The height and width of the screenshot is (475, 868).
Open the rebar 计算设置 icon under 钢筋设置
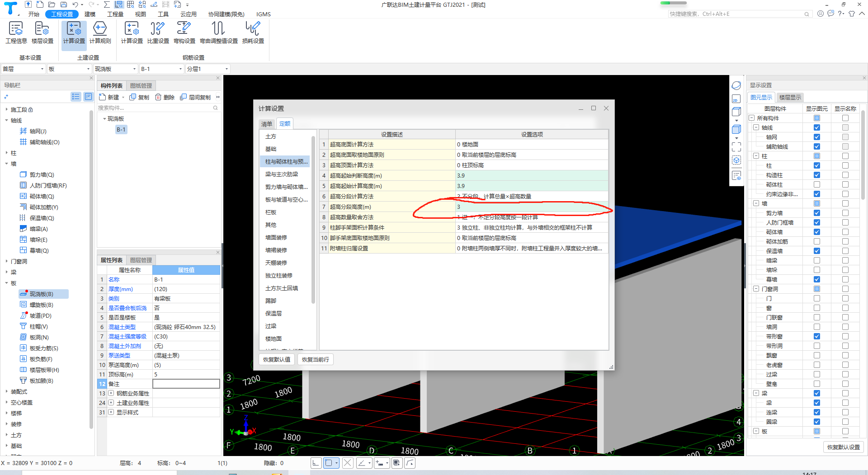coord(132,33)
